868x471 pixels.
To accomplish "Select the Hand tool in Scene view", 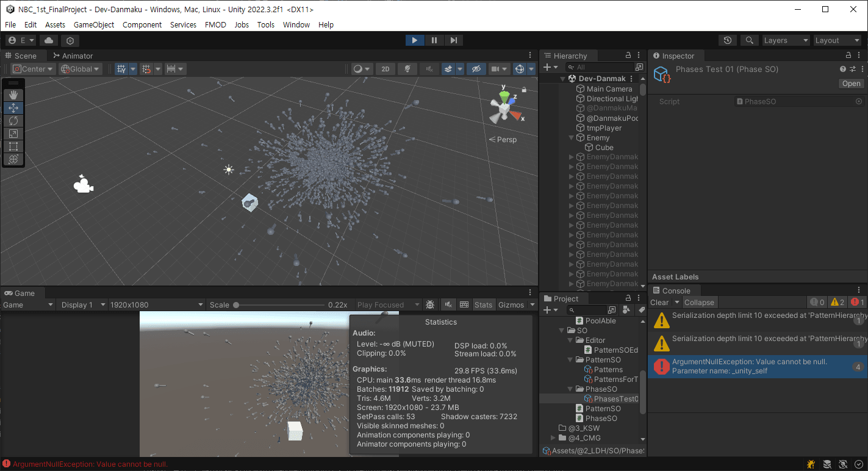I will 13,95.
